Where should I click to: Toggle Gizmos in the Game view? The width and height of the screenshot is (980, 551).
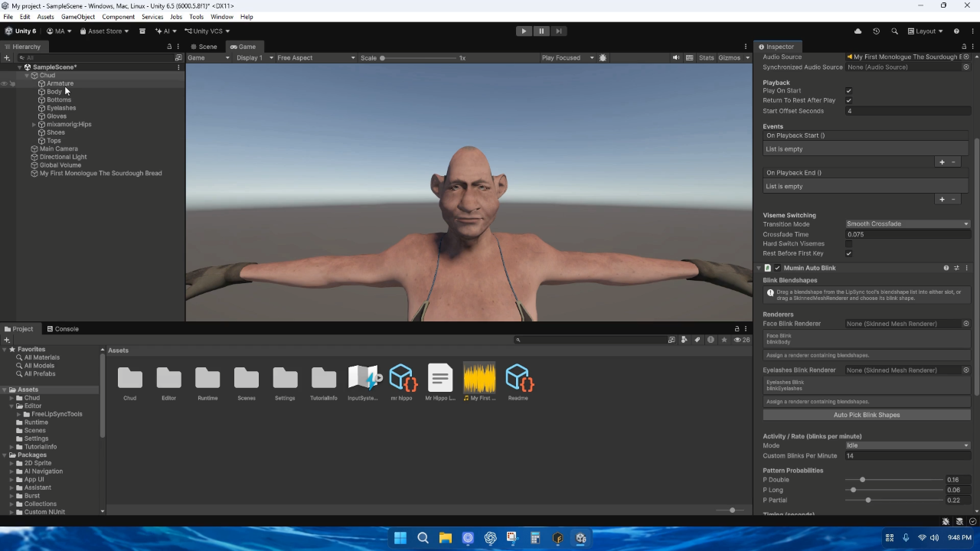click(730, 57)
